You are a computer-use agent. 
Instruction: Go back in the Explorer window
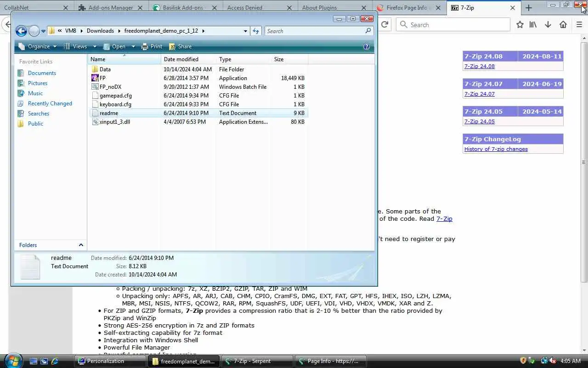(21, 31)
